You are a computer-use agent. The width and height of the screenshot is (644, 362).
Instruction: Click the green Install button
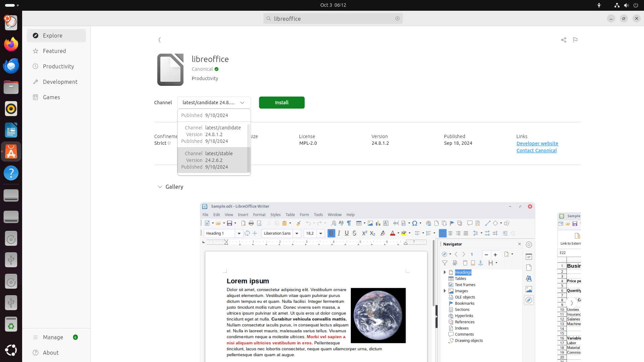tap(282, 103)
